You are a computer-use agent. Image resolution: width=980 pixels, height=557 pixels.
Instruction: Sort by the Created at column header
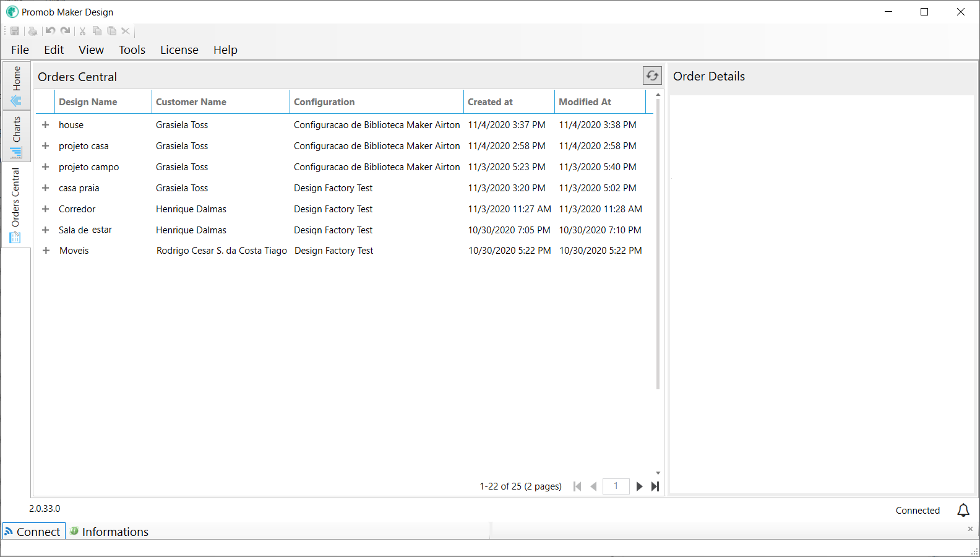509,102
